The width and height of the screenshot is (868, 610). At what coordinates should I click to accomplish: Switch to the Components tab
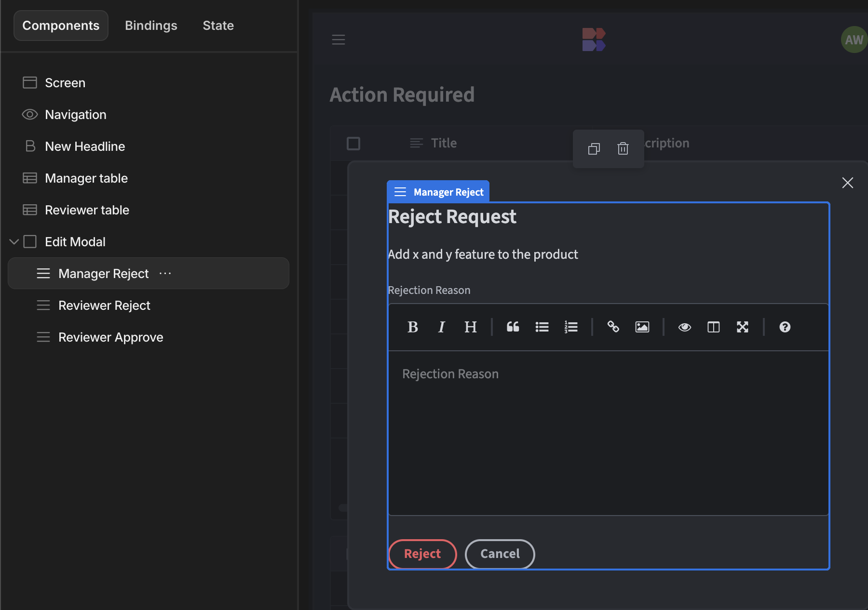click(x=61, y=26)
